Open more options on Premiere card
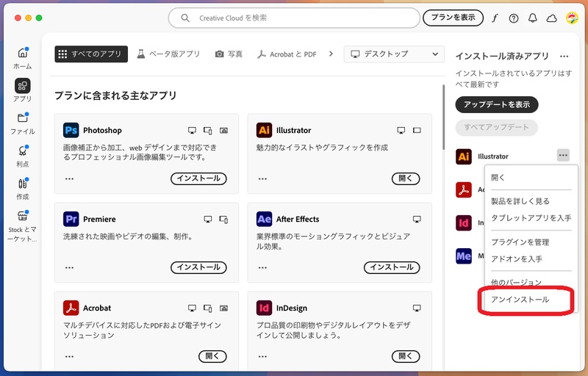 (69, 267)
